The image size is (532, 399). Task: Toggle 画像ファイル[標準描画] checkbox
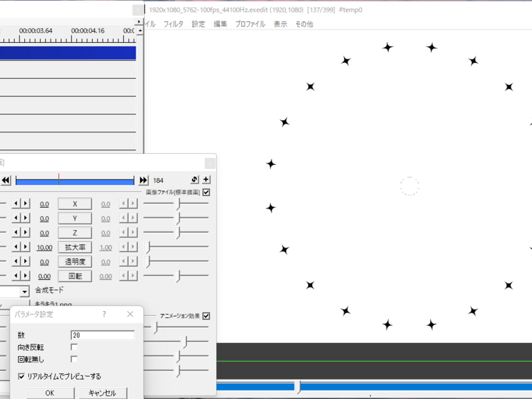click(206, 193)
